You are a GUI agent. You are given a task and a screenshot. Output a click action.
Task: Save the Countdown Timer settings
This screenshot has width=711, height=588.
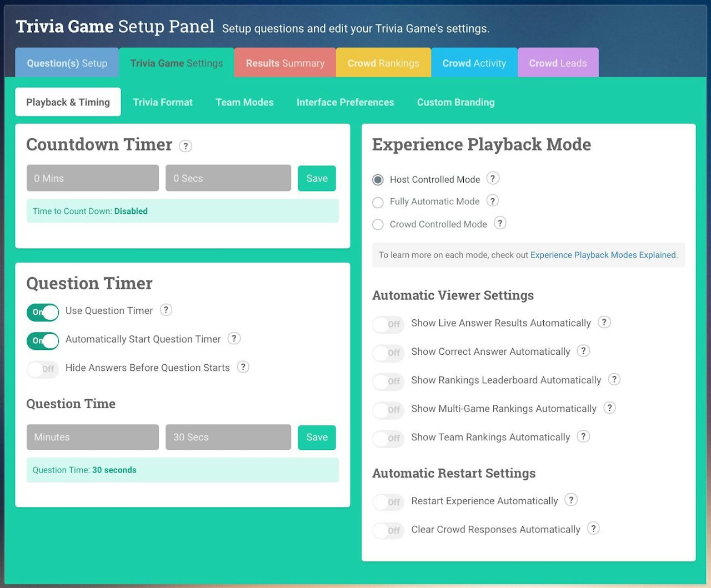pos(317,178)
